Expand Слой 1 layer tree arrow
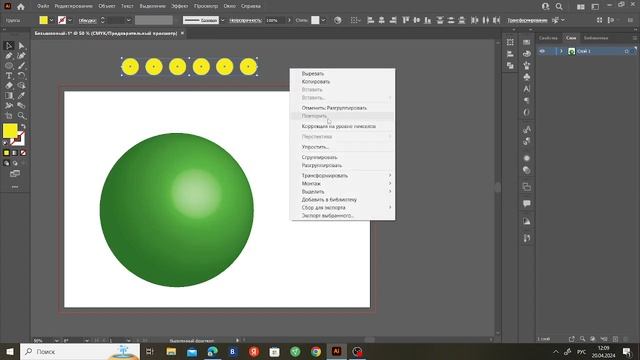Screen dimensions: 640x360 click(x=561, y=51)
